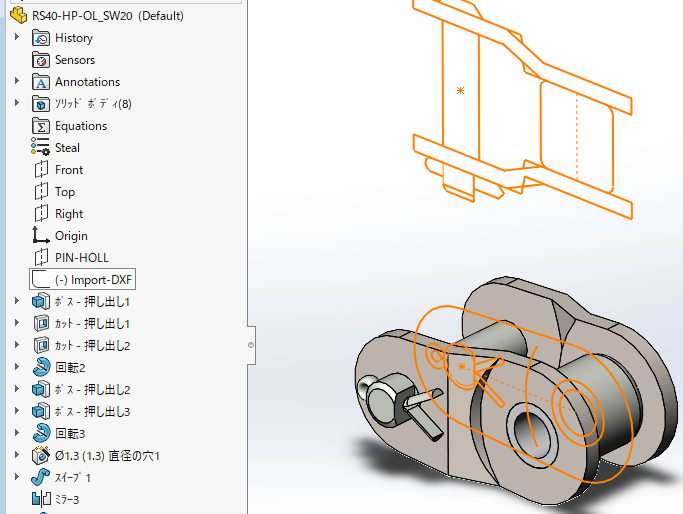Select the ミラー3 mirror feature icon
683x514 pixels.
(41, 499)
